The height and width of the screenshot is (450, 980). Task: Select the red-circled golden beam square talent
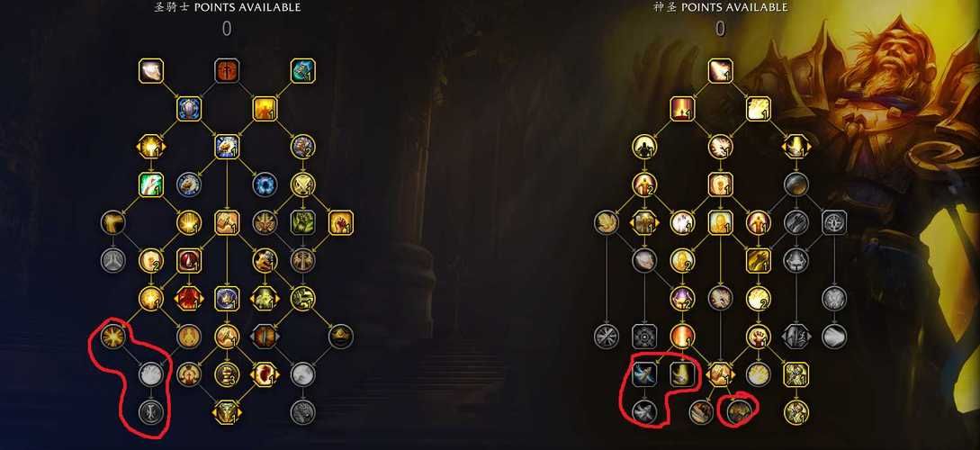point(682,374)
